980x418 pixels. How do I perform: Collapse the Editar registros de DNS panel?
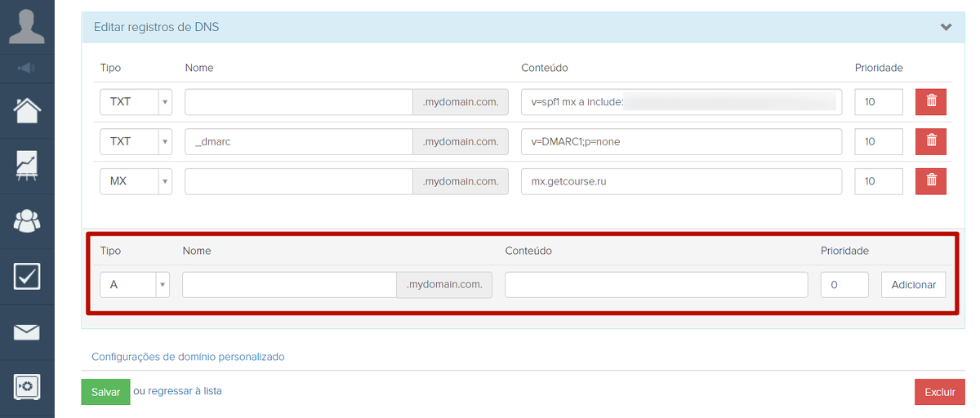pos(946,27)
